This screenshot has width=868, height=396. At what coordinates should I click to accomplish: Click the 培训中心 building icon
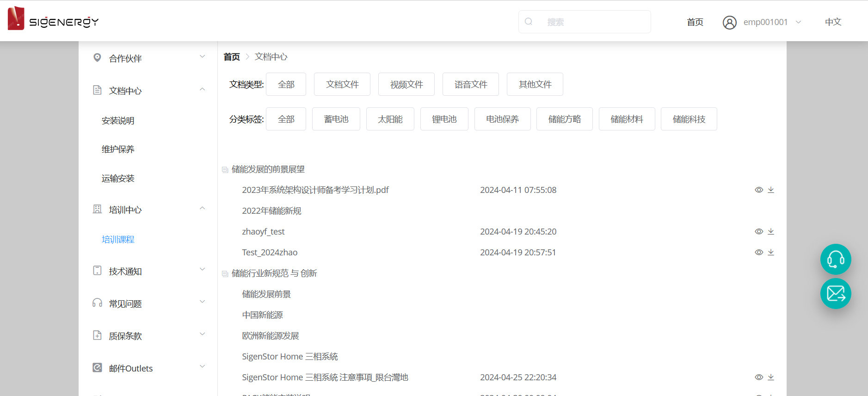click(x=97, y=209)
